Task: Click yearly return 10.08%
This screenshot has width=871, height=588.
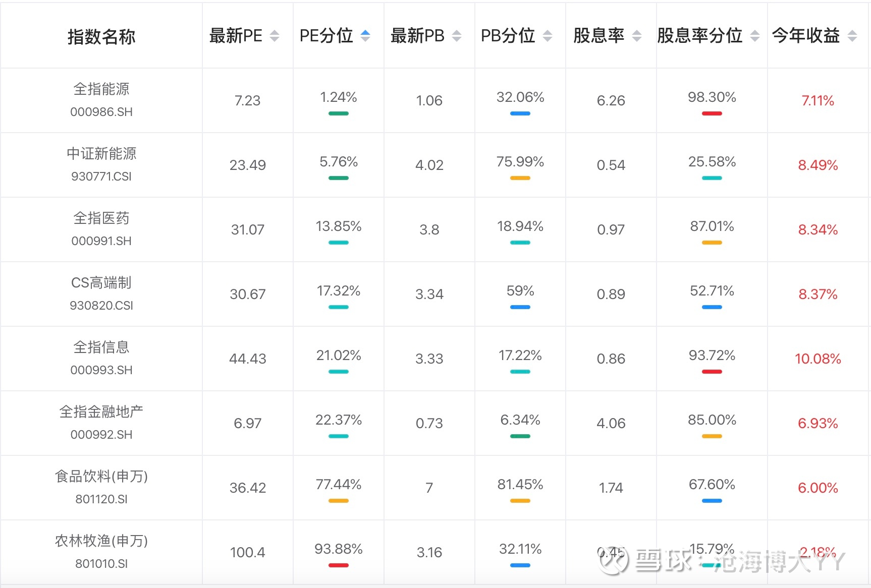Action: pyautogui.click(x=818, y=359)
